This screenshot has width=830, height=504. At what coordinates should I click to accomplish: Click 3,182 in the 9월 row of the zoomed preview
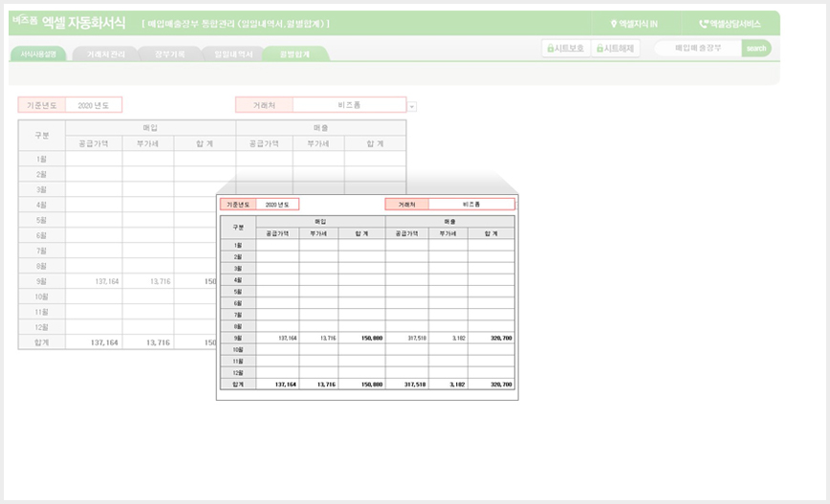tap(448, 338)
